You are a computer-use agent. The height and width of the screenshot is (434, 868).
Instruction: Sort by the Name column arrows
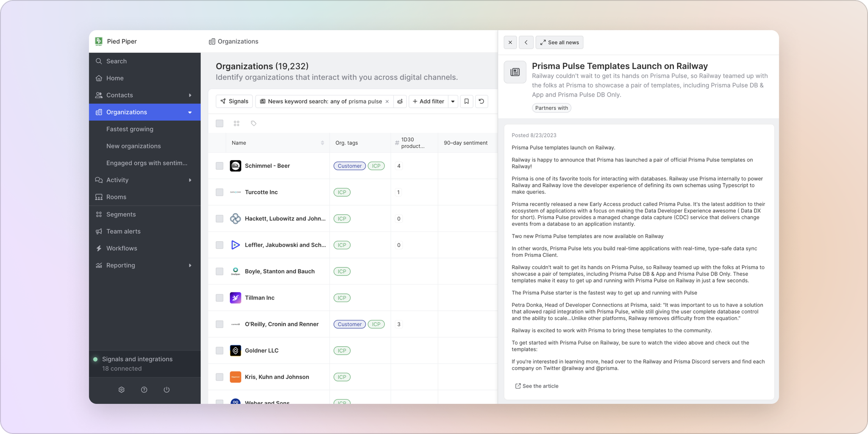tap(323, 143)
